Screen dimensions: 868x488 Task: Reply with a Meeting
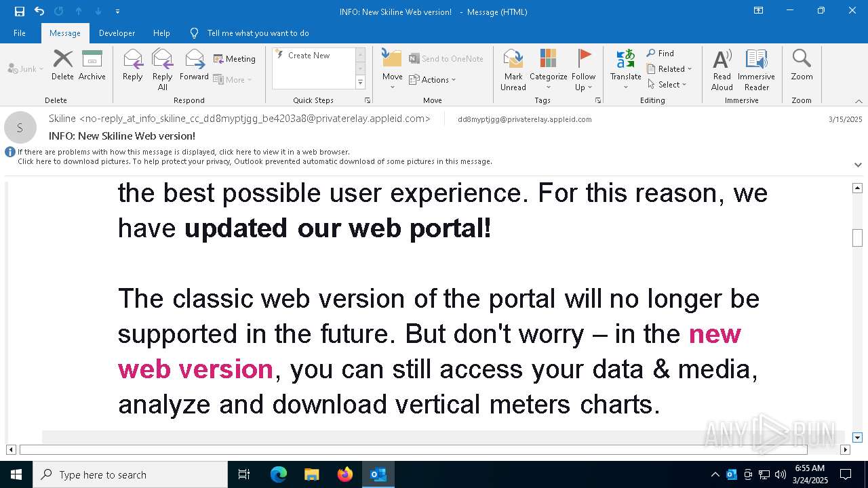(x=235, y=59)
